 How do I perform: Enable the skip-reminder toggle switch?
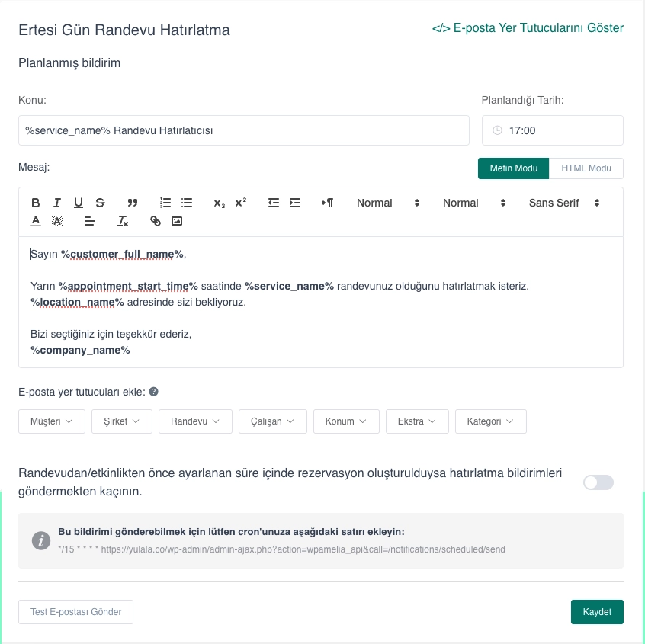click(x=598, y=482)
